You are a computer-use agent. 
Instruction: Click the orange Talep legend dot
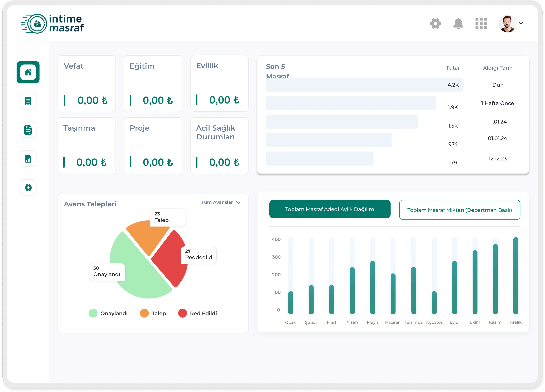click(144, 313)
